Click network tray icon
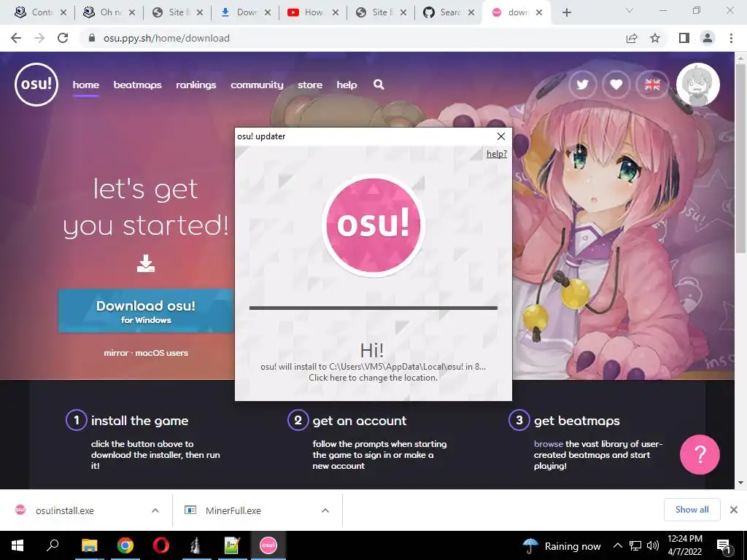The image size is (747, 560). click(635, 545)
